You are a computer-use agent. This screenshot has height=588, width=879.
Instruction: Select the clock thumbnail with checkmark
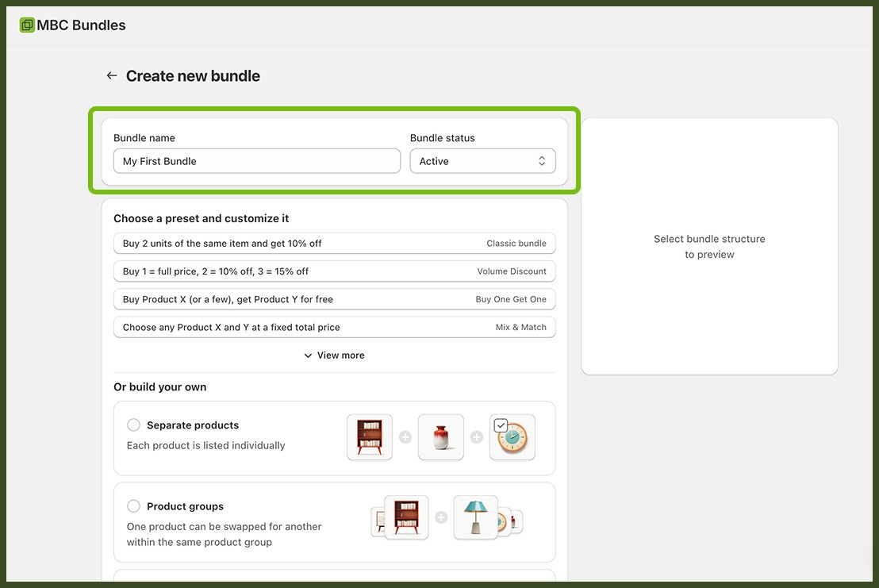(512, 436)
